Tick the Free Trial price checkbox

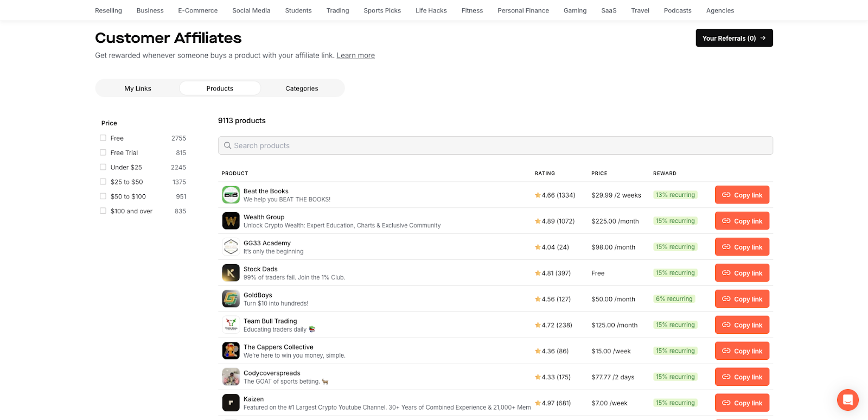tap(103, 152)
